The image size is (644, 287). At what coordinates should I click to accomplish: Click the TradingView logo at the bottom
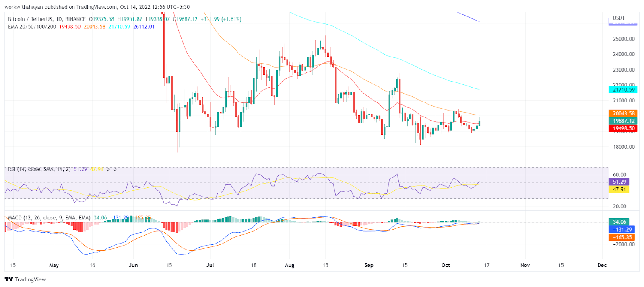(x=25, y=279)
